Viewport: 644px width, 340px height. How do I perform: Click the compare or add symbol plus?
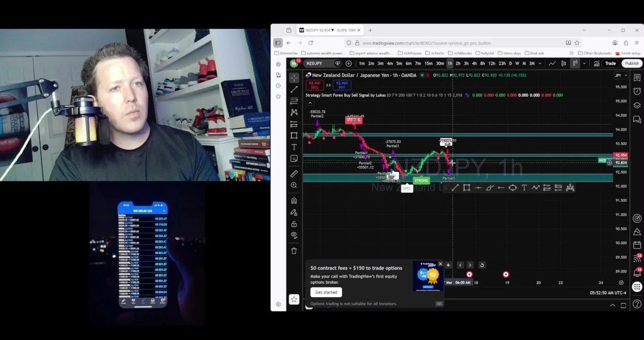(348, 63)
